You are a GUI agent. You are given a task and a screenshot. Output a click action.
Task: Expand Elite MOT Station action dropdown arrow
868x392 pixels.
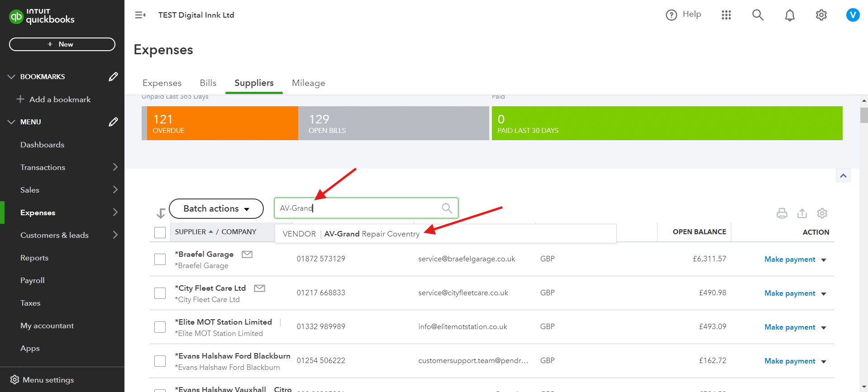824,328
